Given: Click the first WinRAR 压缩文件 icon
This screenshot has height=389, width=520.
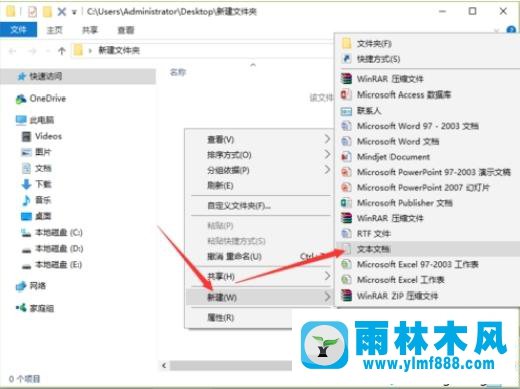Looking at the screenshot, I should pos(346,79).
